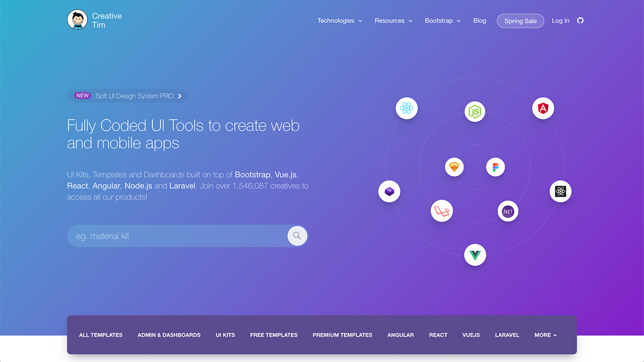The height and width of the screenshot is (362, 644).
Task: Click the Figma logo
Action: [x=496, y=167]
